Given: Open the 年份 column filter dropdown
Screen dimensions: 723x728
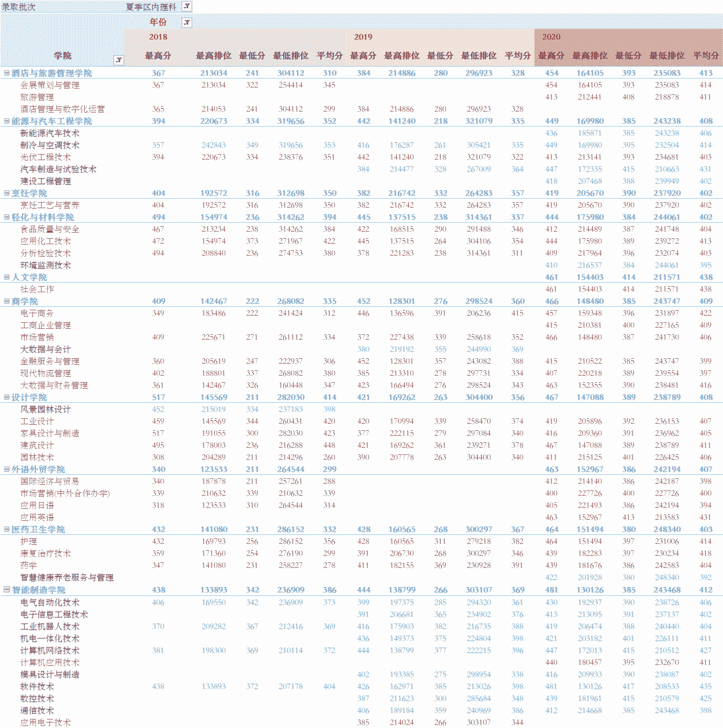Looking at the screenshot, I should click(187, 23).
